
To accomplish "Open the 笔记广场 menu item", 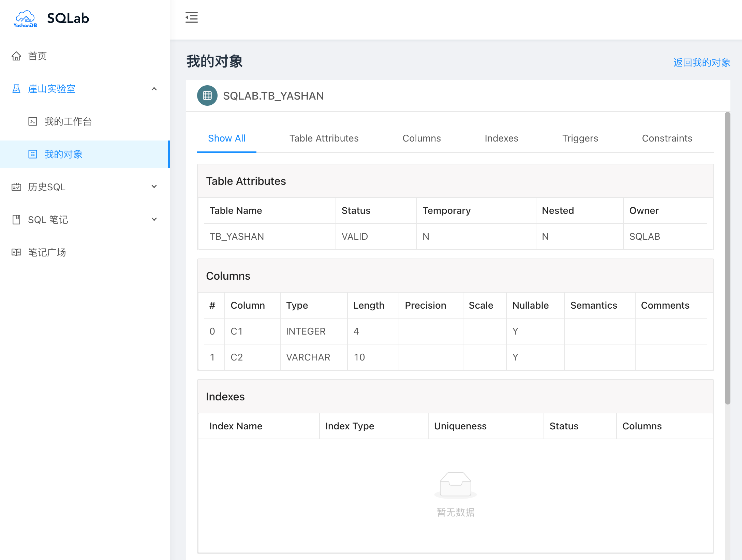I will coord(47,252).
